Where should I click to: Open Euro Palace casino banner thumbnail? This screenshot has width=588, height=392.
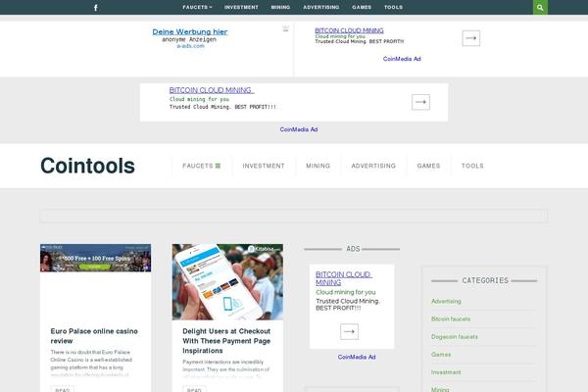point(96,258)
